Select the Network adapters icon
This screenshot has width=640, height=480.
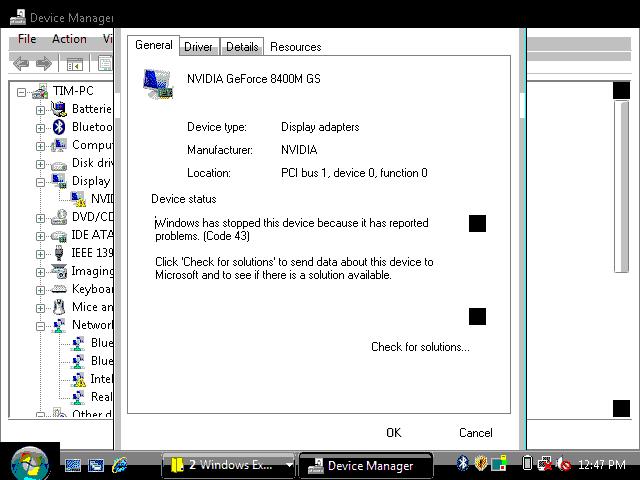click(59, 325)
